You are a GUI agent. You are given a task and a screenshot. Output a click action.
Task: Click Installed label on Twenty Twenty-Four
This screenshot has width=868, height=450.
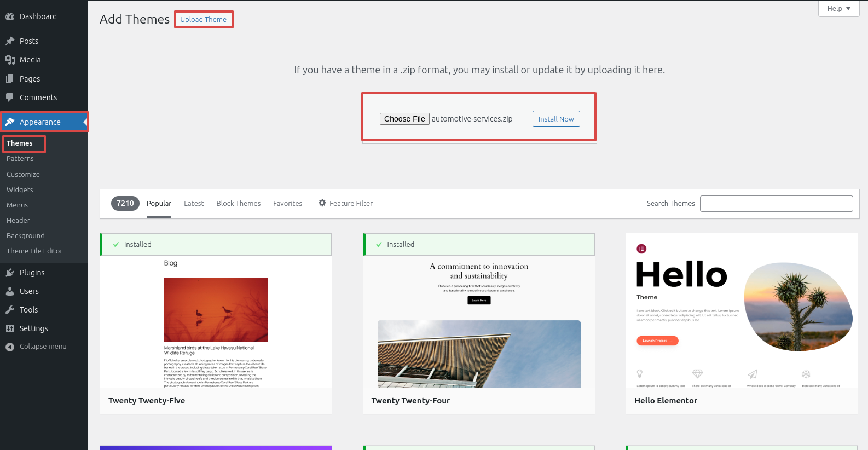point(401,245)
